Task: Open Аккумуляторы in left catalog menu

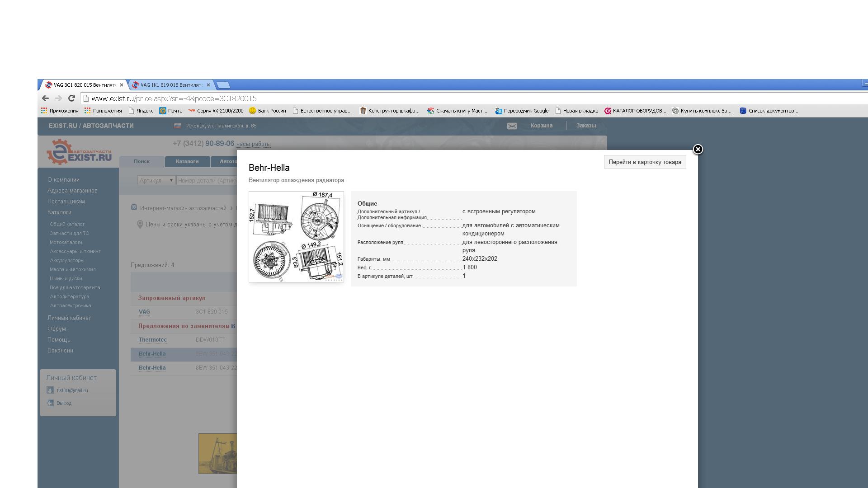Action: tap(67, 260)
